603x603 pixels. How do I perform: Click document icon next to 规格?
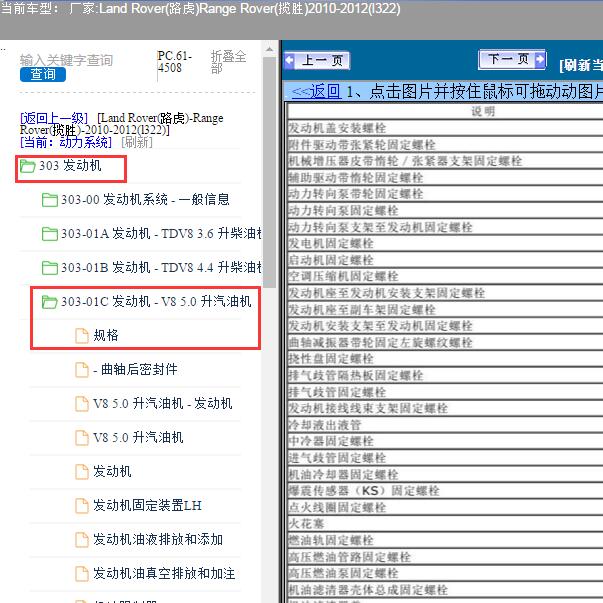point(82,336)
